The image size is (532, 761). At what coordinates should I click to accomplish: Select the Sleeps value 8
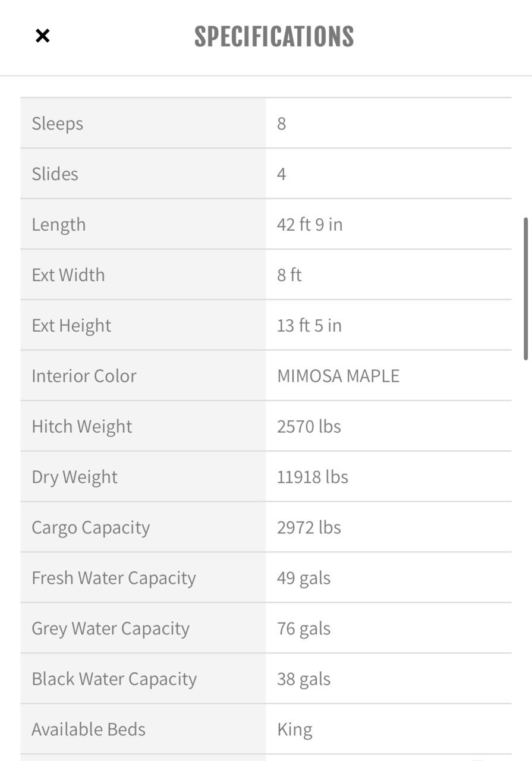[281, 124]
